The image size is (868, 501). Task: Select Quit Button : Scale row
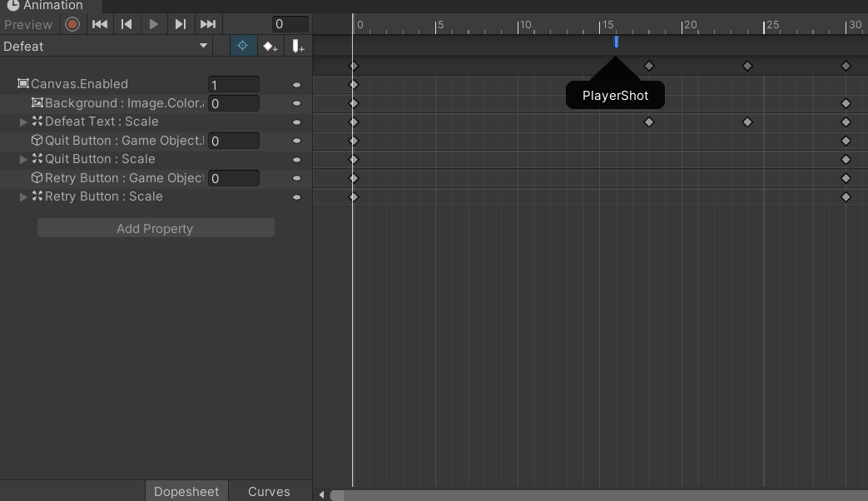[x=156, y=160]
